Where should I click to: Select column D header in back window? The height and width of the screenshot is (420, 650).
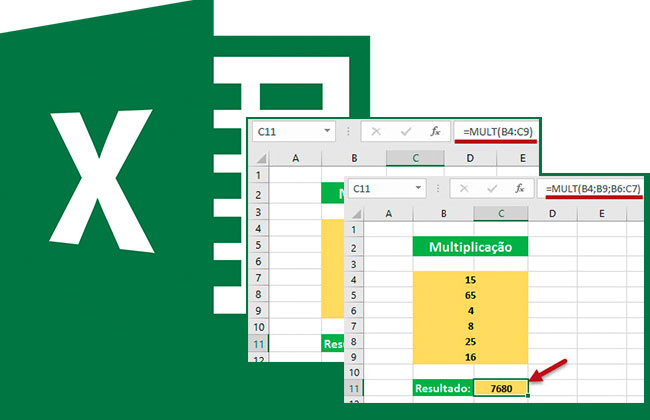point(470,158)
